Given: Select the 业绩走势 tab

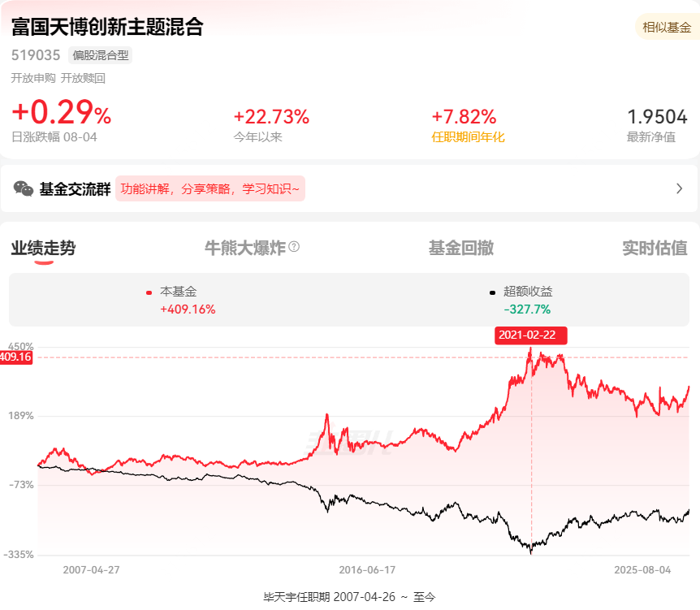Looking at the screenshot, I should [x=43, y=248].
